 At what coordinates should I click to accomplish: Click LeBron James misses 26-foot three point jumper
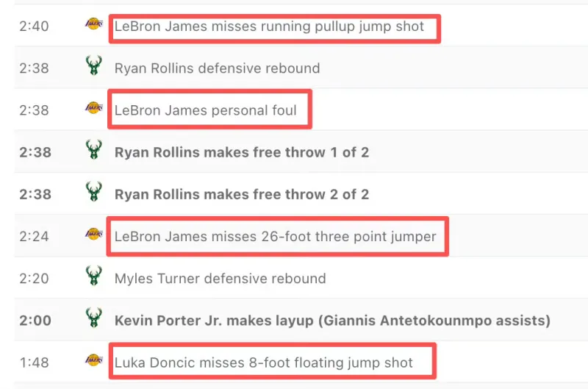coord(275,237)
